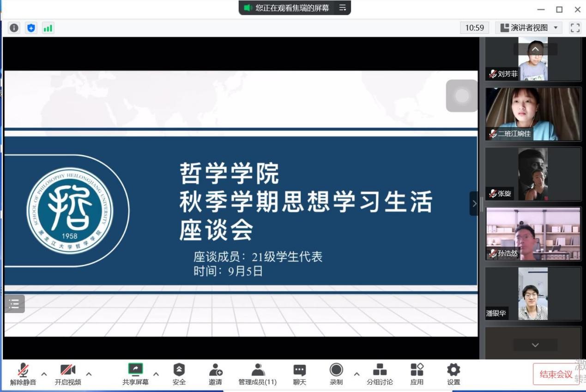The image size is (586, 392).
Task: Check the green network signal icon
Action: 48,28
